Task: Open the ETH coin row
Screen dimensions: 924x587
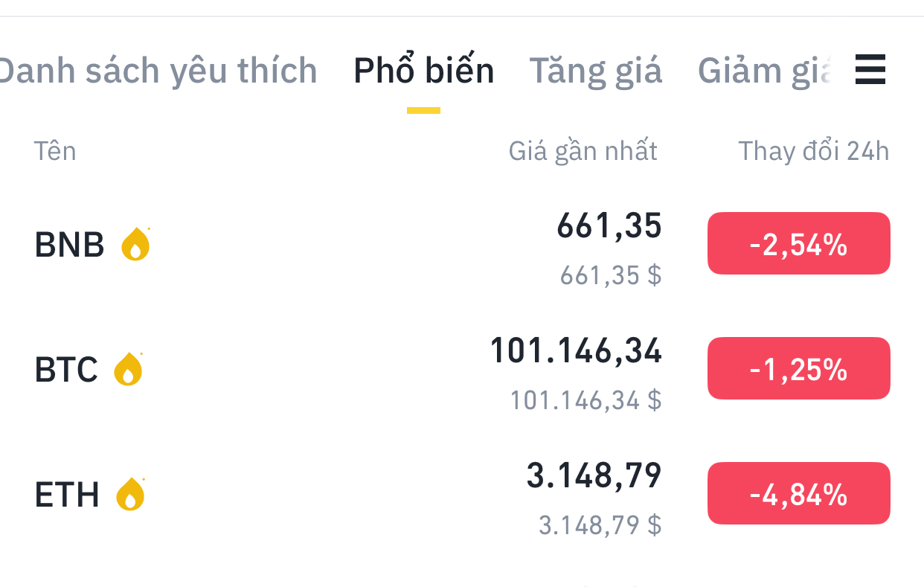Action: (67, 494)
